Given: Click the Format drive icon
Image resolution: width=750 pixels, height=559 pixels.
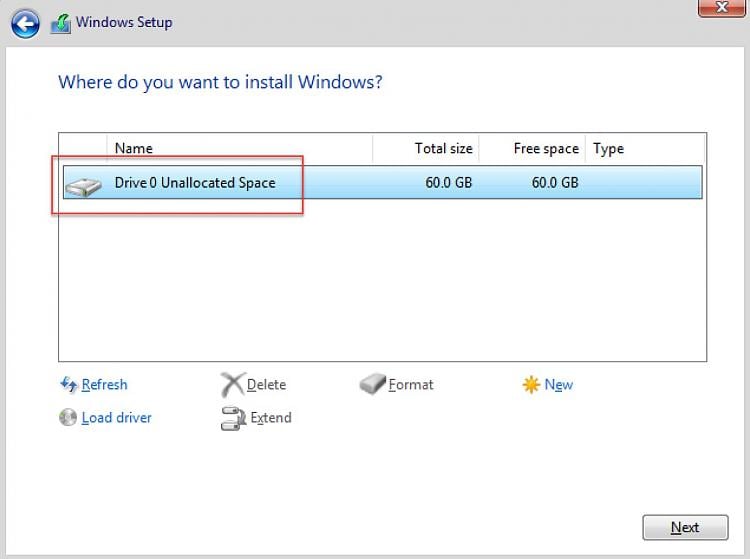Looking at the screenshot, I should pyautogui.click(x=372, y=385).
